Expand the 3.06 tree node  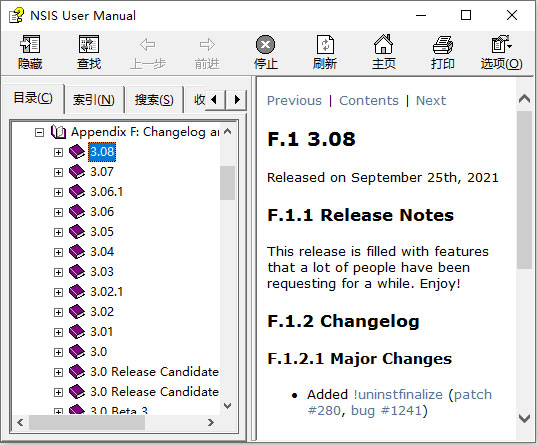click(x=58, y=212)
